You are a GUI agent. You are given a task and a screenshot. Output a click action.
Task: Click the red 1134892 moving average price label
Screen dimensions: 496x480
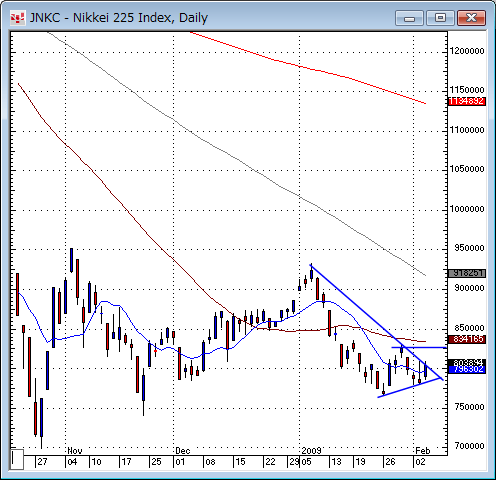(467, 101)
